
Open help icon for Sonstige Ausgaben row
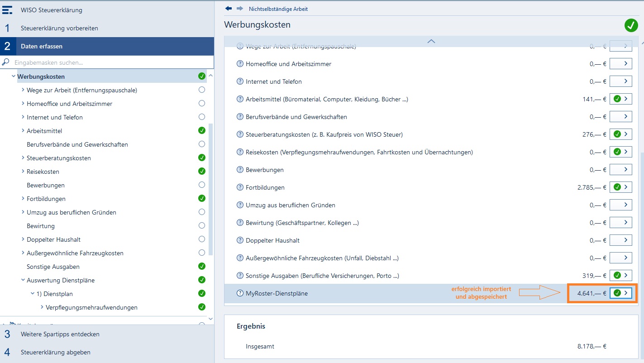point(240,276)
